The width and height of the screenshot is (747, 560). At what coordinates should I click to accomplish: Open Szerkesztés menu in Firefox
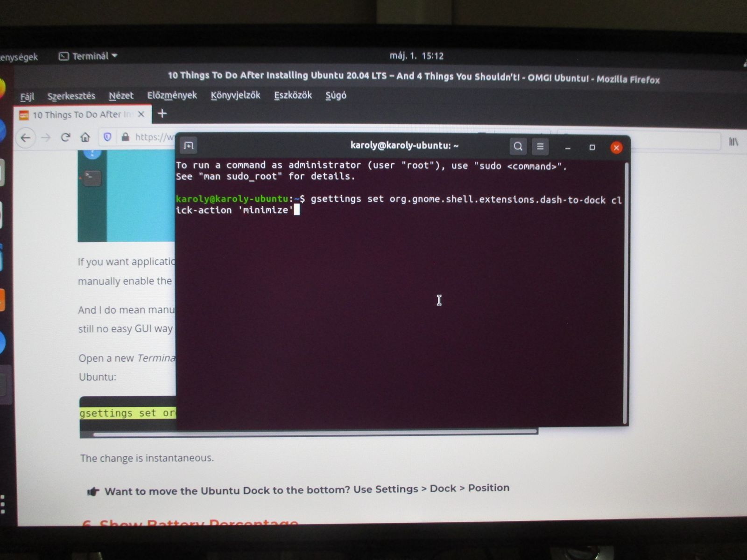tap(71, 96)
